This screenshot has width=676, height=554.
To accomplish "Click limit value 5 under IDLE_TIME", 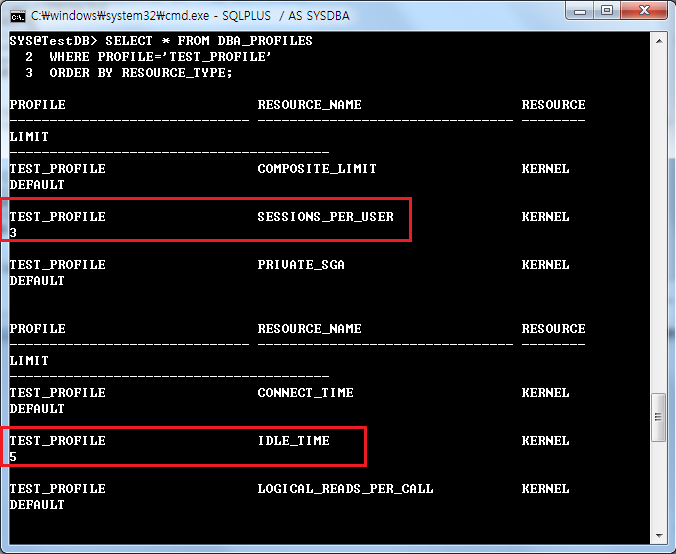I will click(x=13, y=456).
